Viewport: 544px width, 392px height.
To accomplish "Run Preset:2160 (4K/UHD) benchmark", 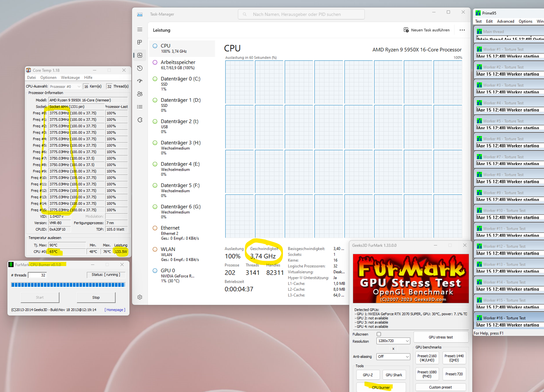I will 427,358.
